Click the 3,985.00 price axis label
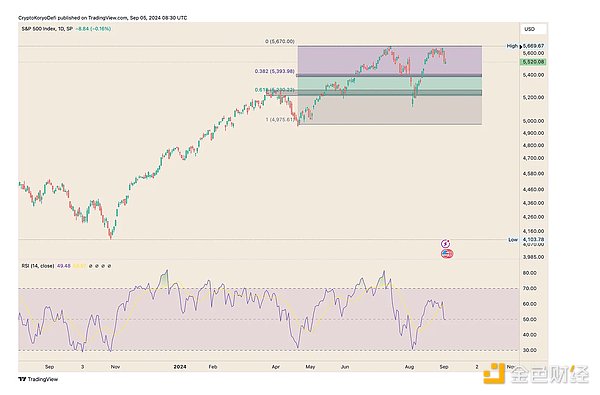This screenshot has width=600, height=395. coord(533,257)
